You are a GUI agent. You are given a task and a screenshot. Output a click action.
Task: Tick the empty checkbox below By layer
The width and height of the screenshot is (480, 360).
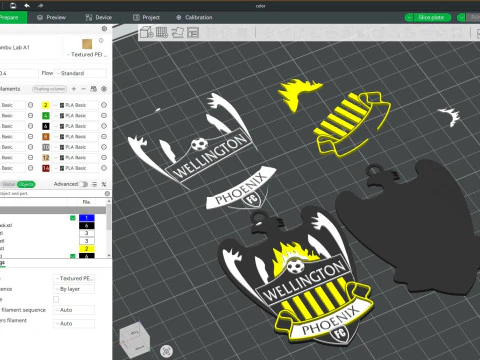point(56,299)
